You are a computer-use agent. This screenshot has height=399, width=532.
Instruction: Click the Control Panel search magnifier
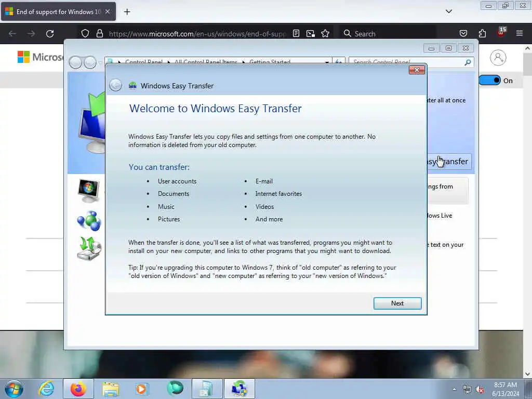468,62
